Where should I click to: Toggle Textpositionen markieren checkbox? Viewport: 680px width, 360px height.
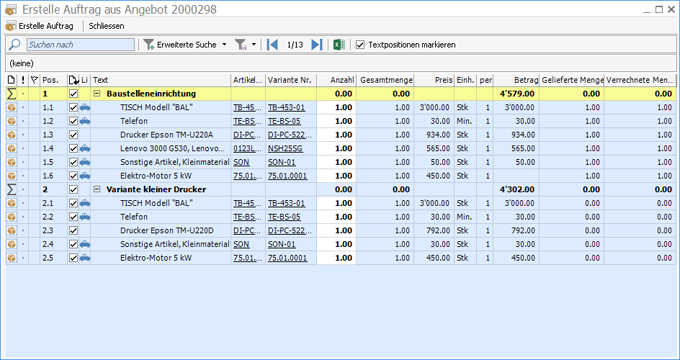pos(360,45)
